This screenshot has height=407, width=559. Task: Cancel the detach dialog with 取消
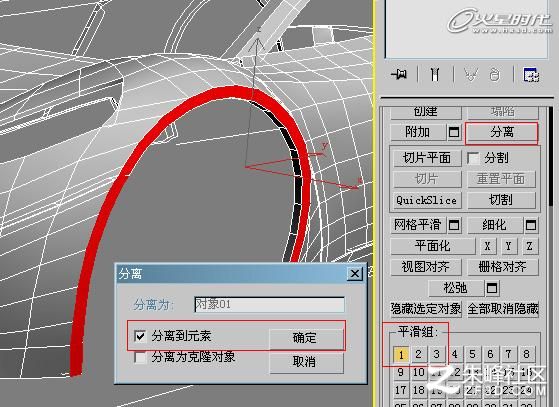(x=306, y=362)
